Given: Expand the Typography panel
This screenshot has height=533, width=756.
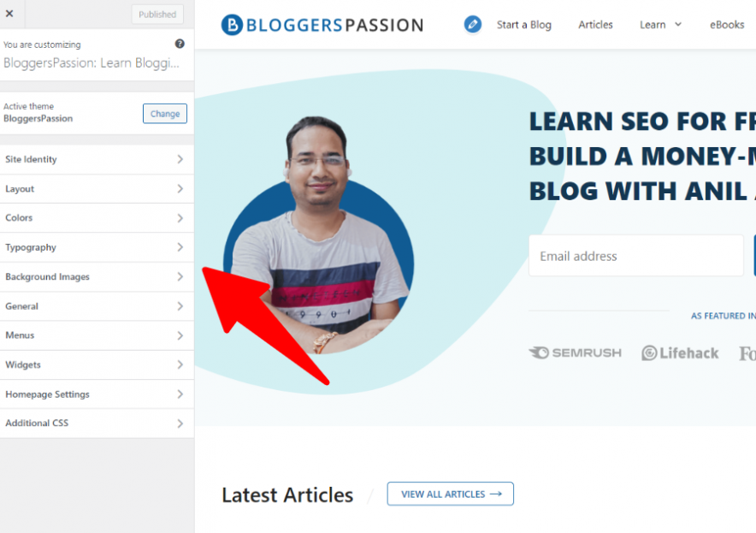Looking at the screenshot, I should (97, 247).
